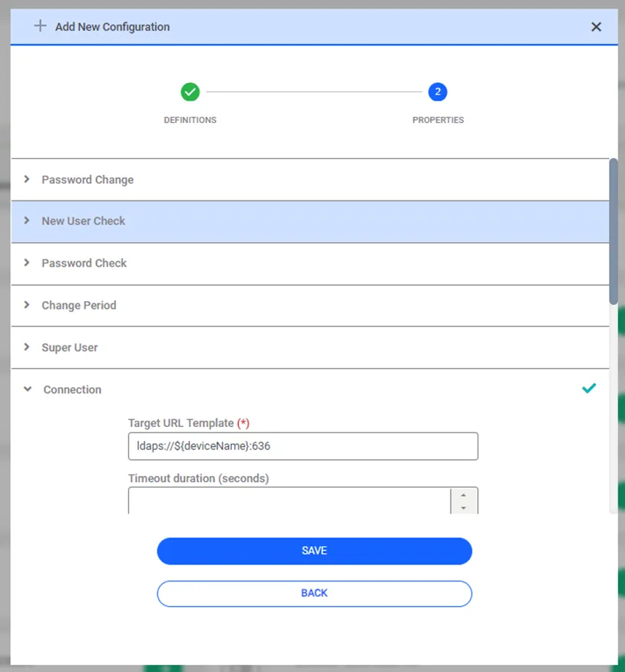Increase timeout duration with up arrow
Screen dimensions: 625x672
pos(464,495)
